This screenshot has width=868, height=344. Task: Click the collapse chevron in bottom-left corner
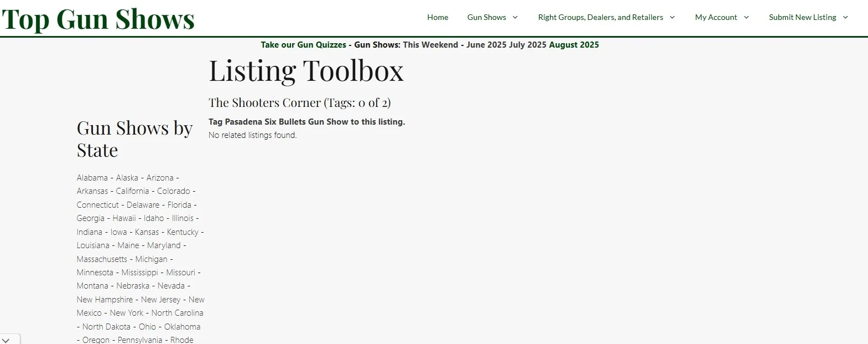[6, 340]
